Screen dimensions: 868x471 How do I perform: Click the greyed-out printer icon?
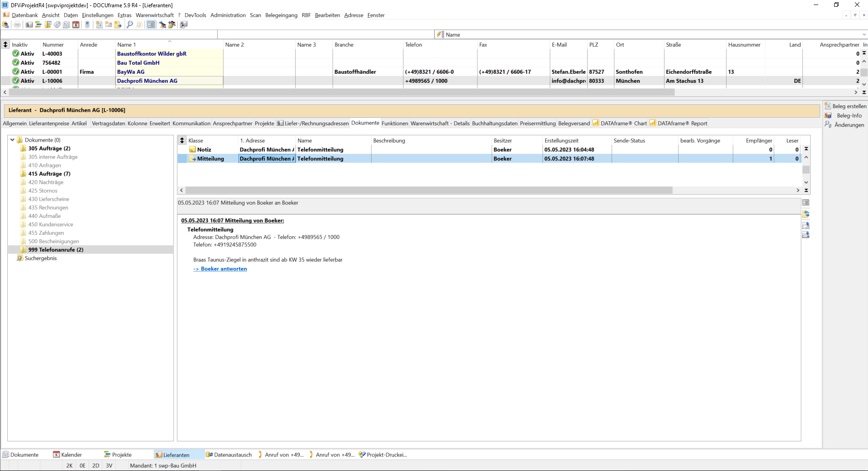coord(17,24)
